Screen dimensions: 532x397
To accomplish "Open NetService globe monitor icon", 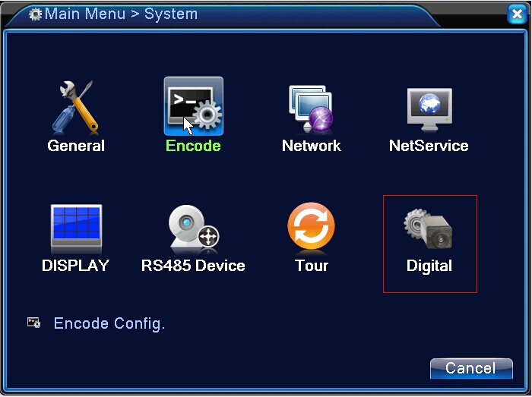I will point(429,110).
